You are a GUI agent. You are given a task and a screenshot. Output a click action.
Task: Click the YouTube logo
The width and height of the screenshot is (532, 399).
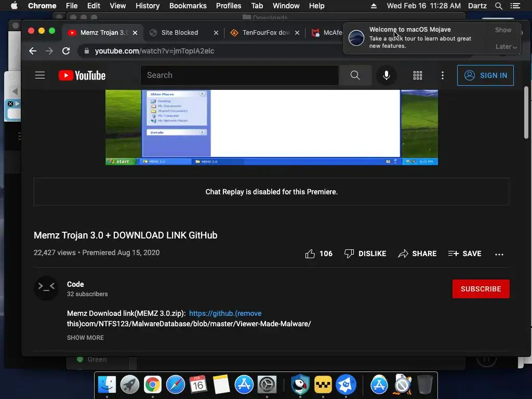82,75
